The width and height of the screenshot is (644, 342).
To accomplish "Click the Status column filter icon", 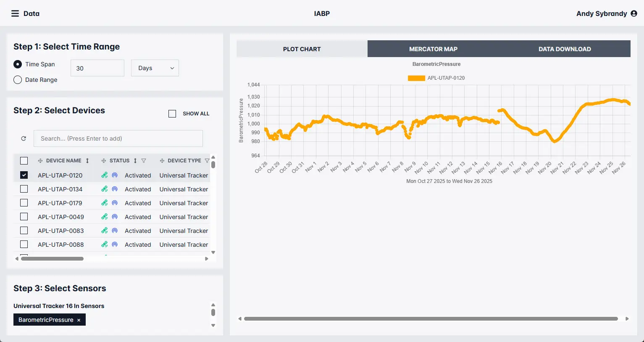I will [x=144, y=161].
